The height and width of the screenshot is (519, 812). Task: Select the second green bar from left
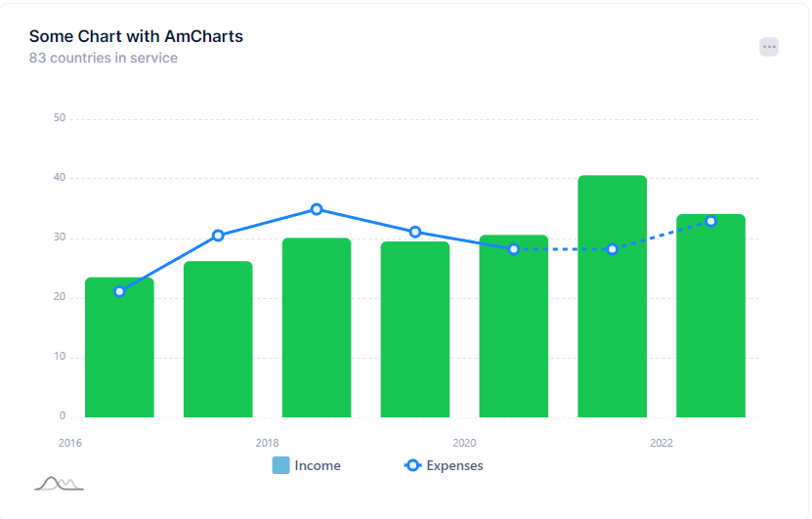click(x=218, y=342)
